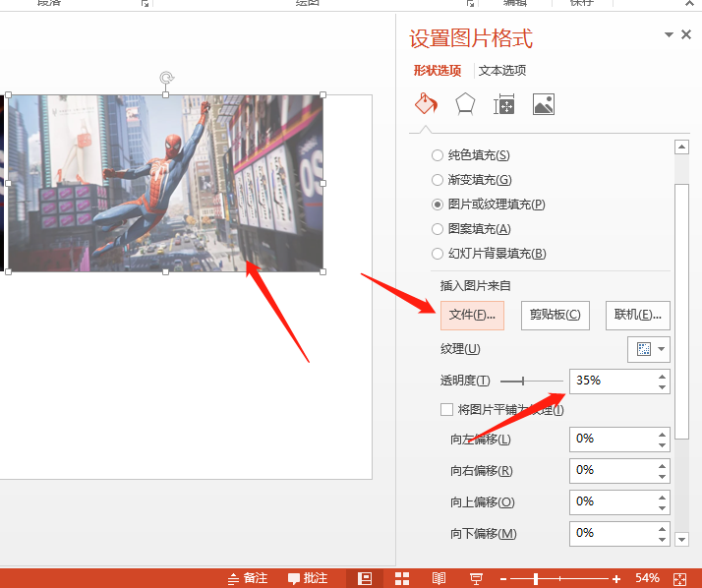Screen dimensions: 702x588
Task: Select Gradient fill (渐变填充) radio button
Action: [437, 180]
